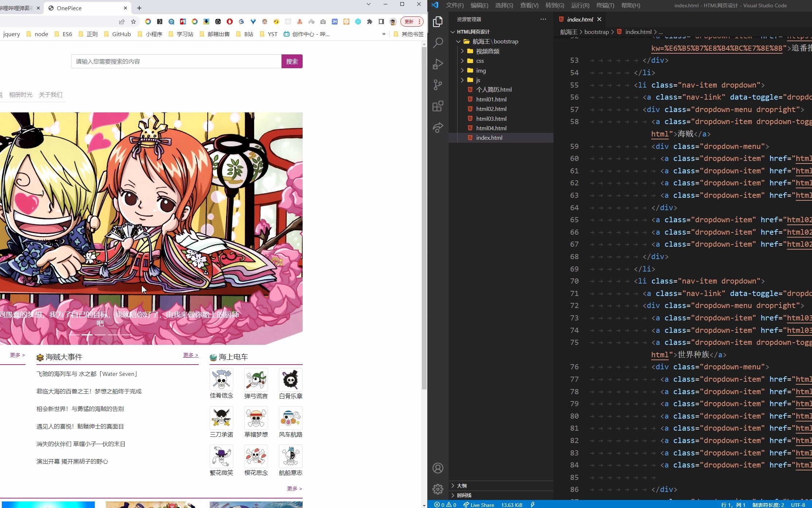The image size is (812, 508).
Task: Open the Extensions view icon
Action: tap(438, 106)
